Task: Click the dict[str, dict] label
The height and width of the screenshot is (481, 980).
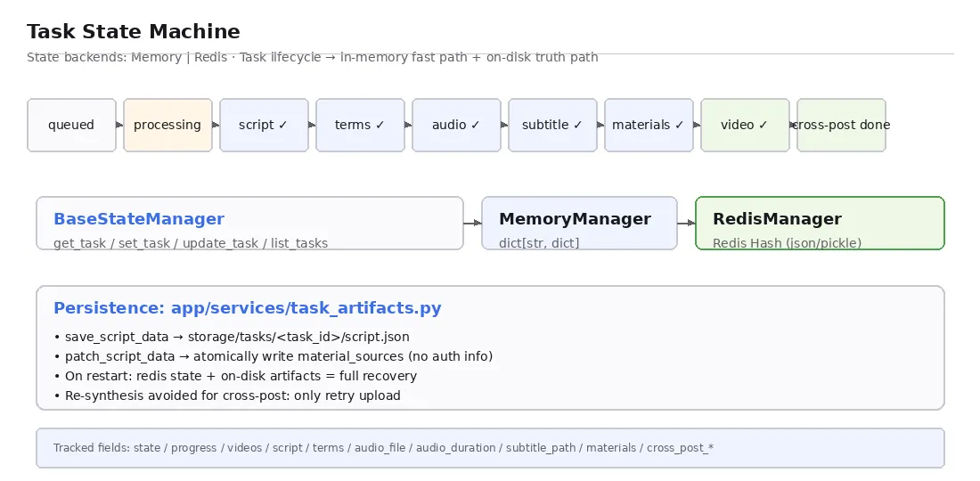Action: click(539, 243)
